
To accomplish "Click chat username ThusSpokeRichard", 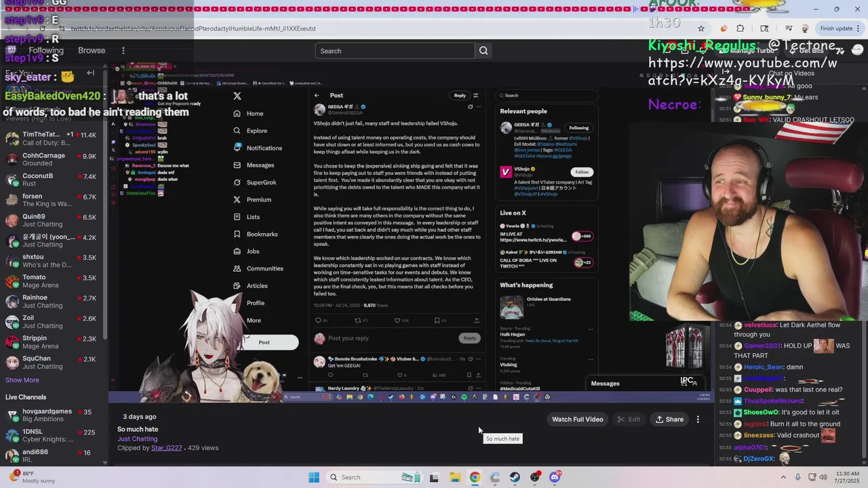I will pos(772,401).
